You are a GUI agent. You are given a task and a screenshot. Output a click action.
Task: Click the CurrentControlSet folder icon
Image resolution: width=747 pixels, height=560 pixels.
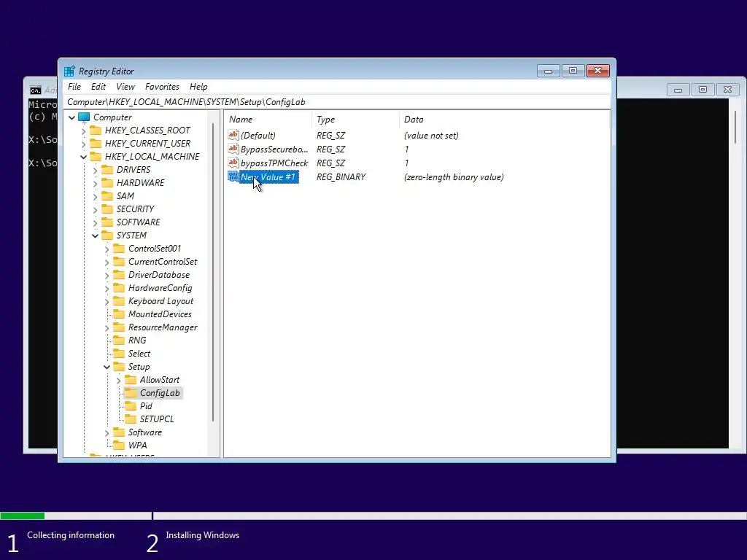click(x=119, y=262)
